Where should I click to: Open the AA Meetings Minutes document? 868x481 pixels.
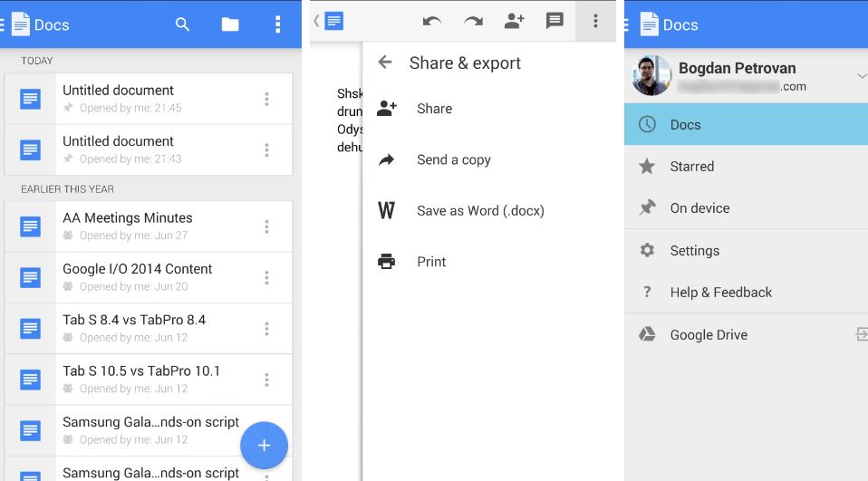click(149, 226)
